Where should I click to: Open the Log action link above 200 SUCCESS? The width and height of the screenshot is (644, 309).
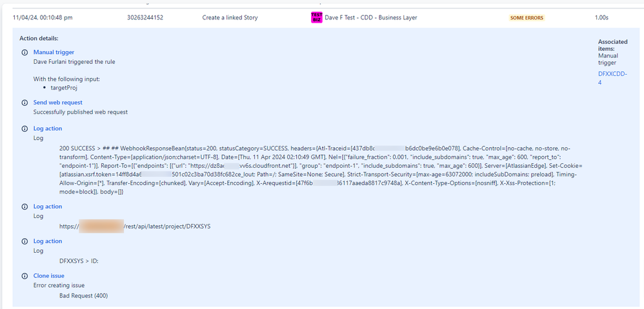pyautogui.click(x=48, y=128)
